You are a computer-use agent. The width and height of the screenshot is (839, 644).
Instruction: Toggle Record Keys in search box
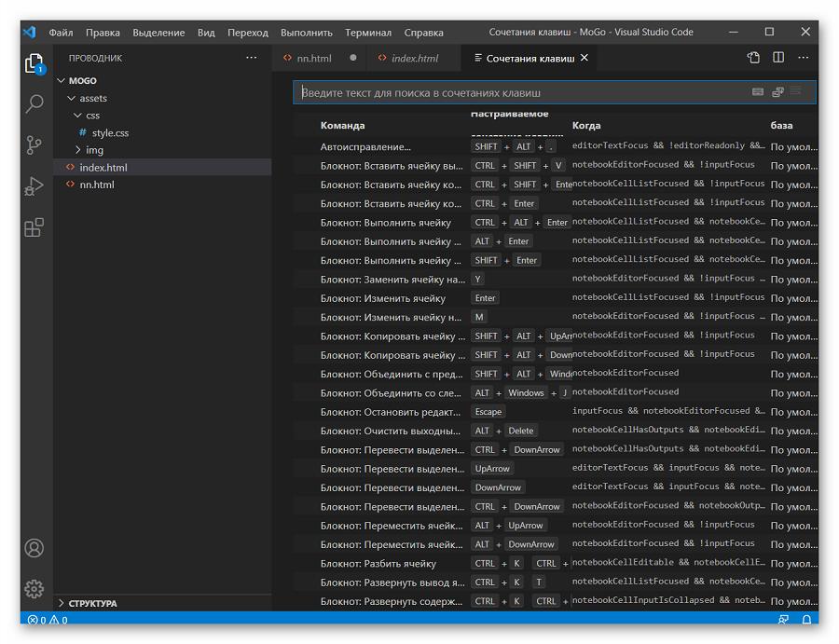tap(758, 92)
